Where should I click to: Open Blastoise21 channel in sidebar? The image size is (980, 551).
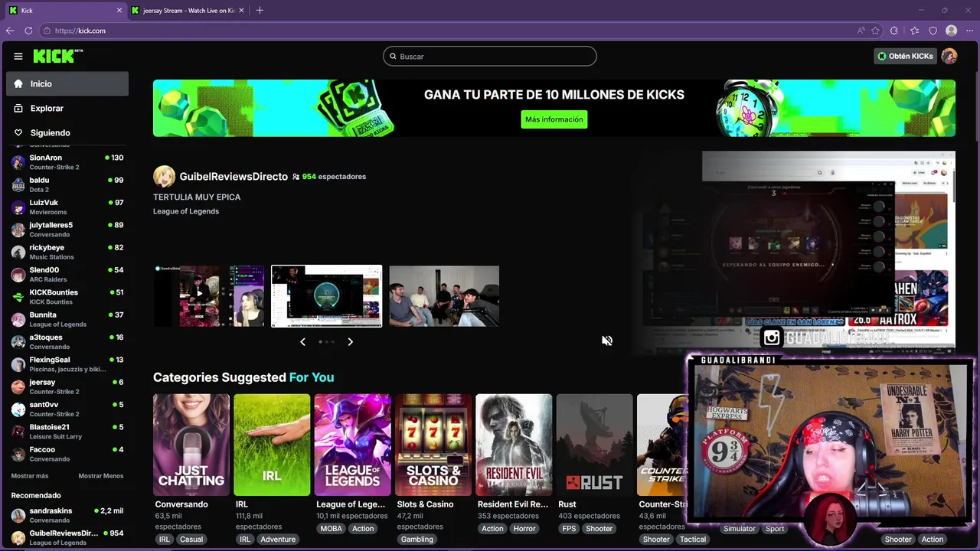pos(67,431)
